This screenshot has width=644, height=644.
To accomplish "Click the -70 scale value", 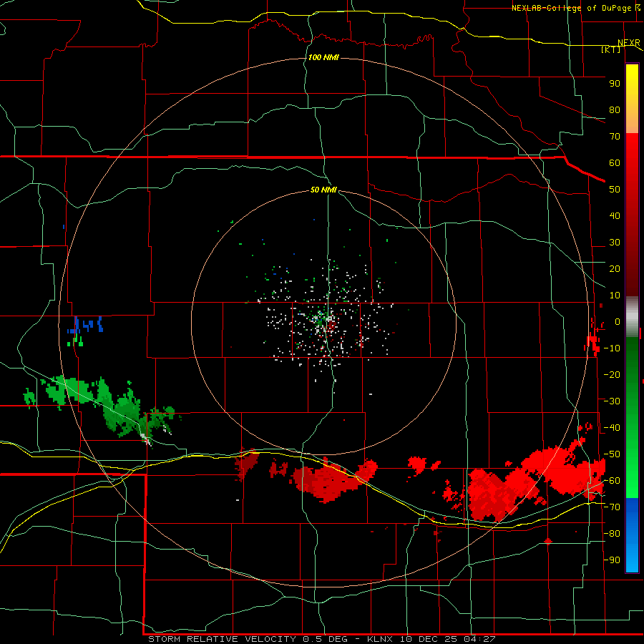I will tap(612, 507).
